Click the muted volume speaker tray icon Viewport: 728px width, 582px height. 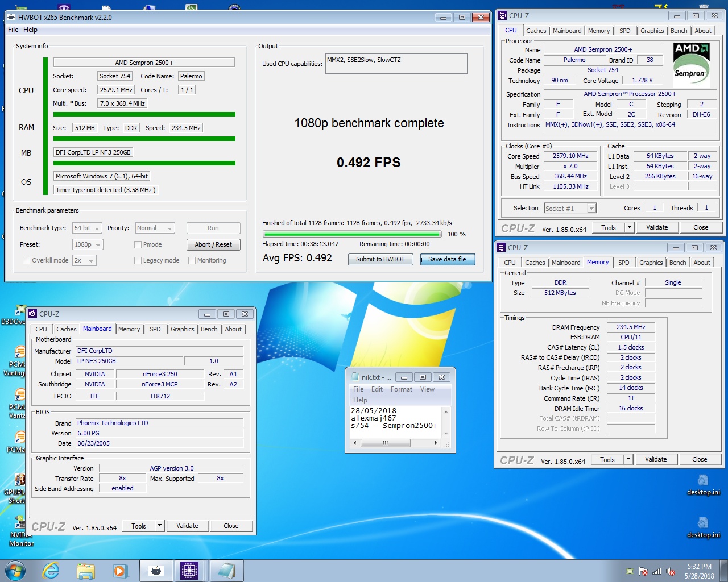(x=671, y=571)
